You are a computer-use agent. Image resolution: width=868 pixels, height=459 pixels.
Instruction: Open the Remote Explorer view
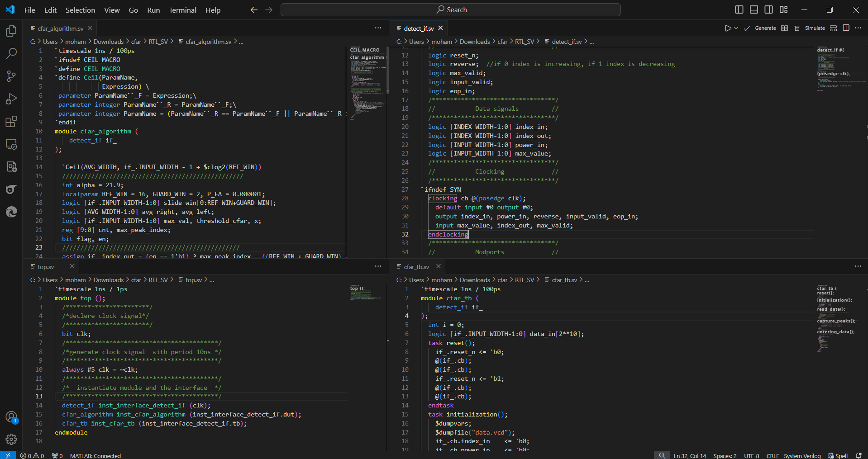11,144
